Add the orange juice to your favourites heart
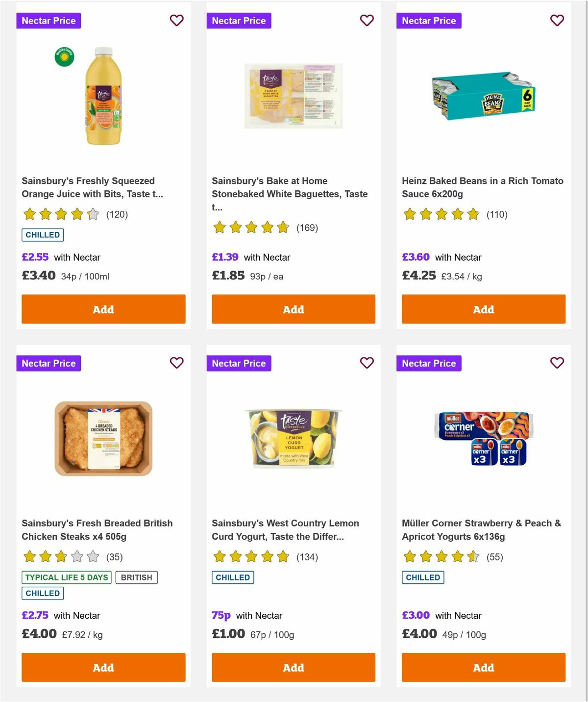 point(177,20)
